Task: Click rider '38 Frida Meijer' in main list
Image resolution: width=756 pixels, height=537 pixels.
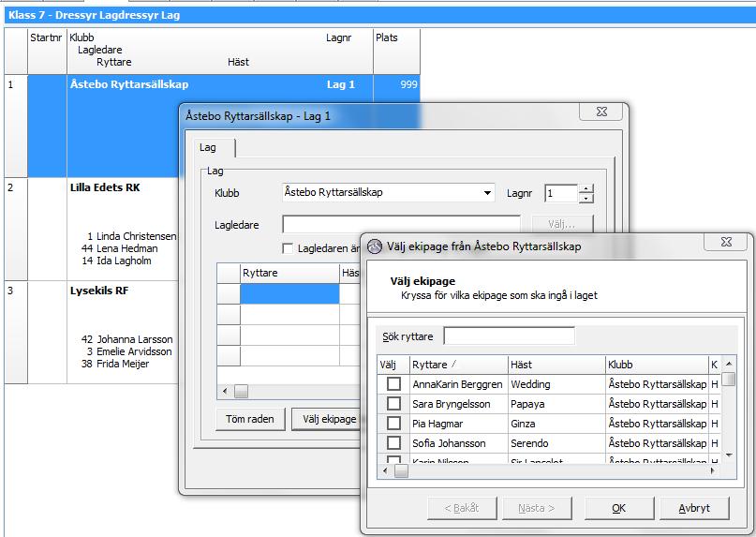Action: point(115,364)
